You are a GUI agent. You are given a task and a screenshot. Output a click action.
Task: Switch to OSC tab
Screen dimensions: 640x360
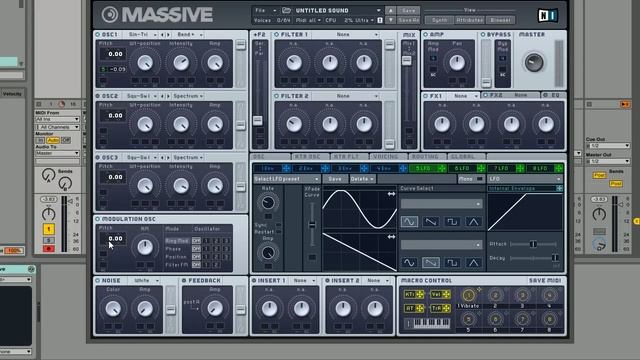point(270,157)
